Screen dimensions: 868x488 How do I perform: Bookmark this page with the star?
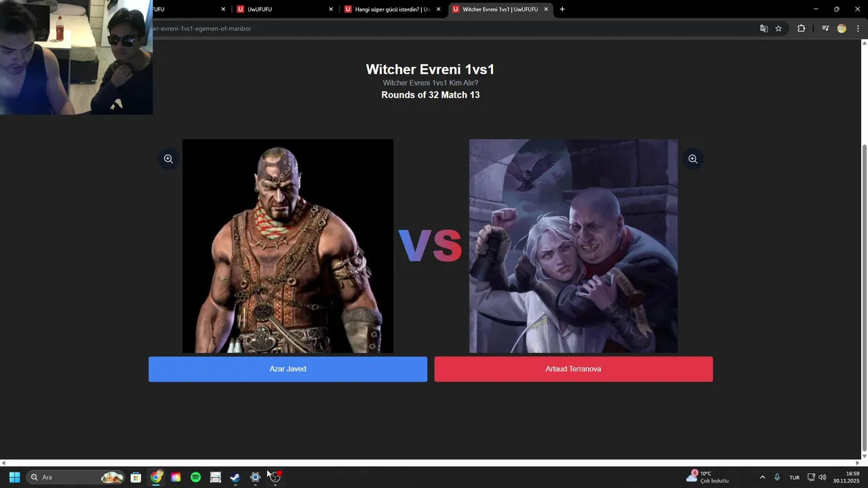778,28
